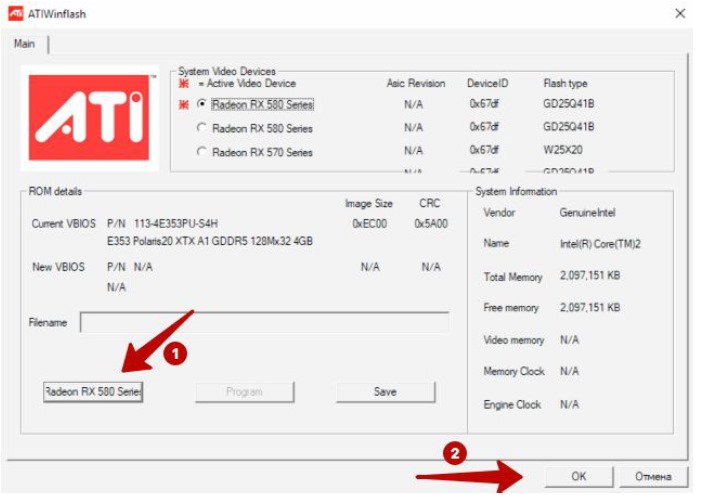Click the Free memory 2,097,151 KB value

click(590, 308)
